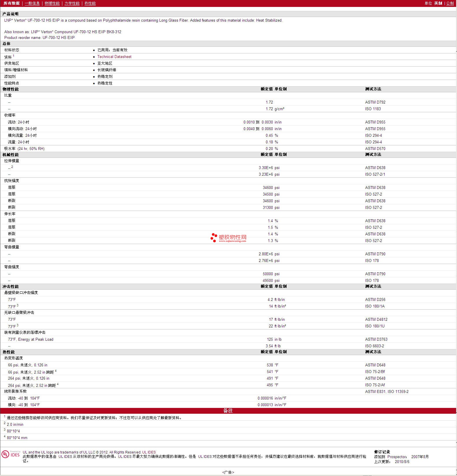Click 悬壁梁缺口冲击强度 row label

tap(21, 293)
